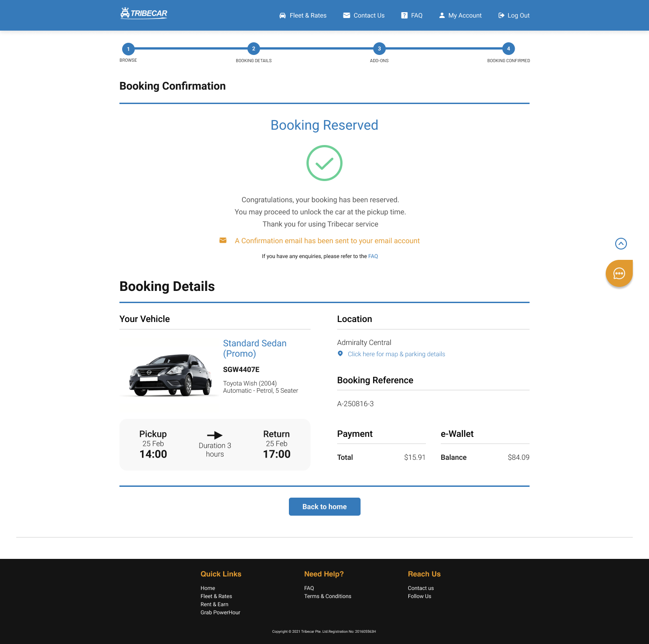Screen dimensions: 649x644
Task: Click the Tribecar logo in header
Action: point(144,14)
